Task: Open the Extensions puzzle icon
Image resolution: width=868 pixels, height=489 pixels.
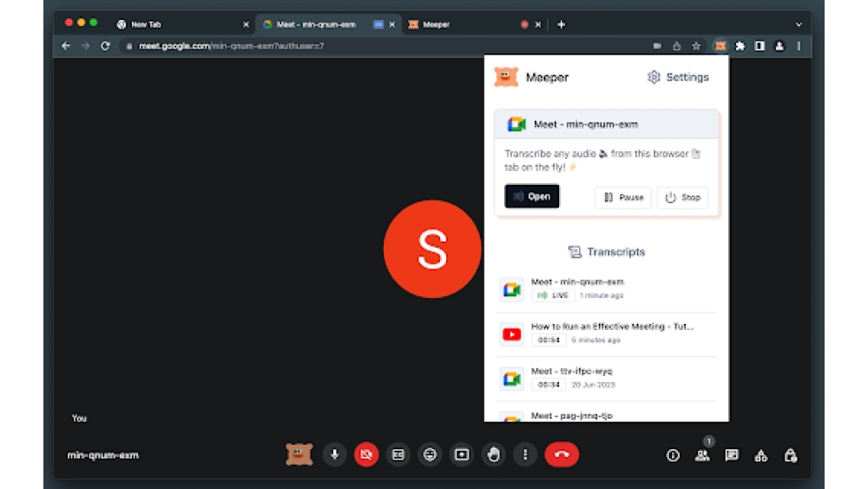Action: point(740,46)
